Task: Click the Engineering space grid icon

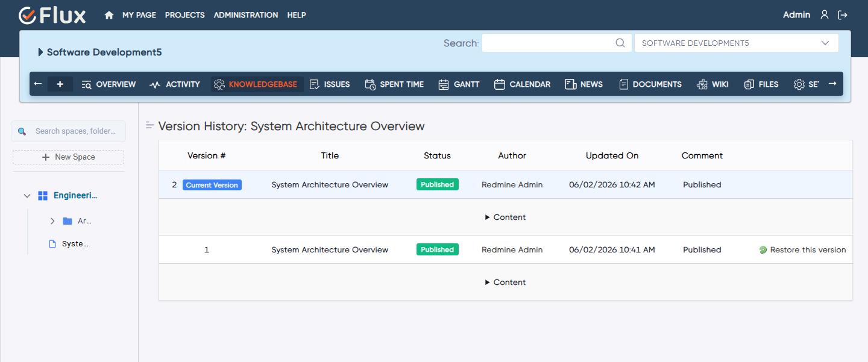Action: 42,196
